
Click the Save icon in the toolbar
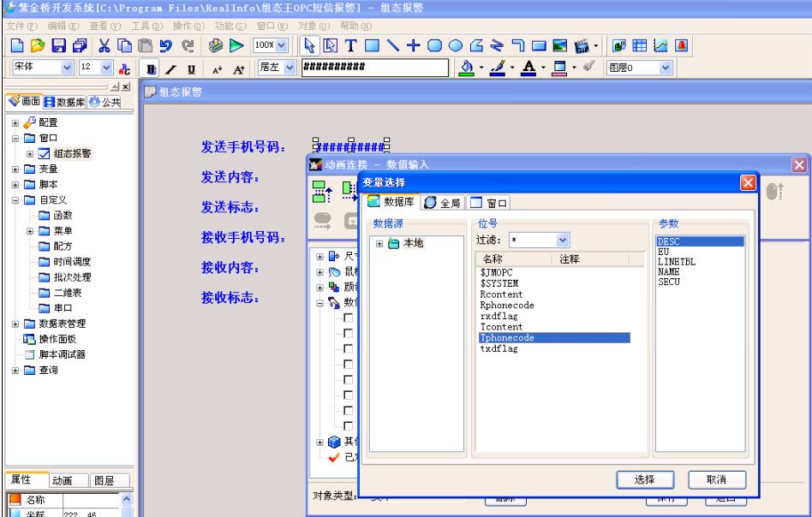[59, 45]
